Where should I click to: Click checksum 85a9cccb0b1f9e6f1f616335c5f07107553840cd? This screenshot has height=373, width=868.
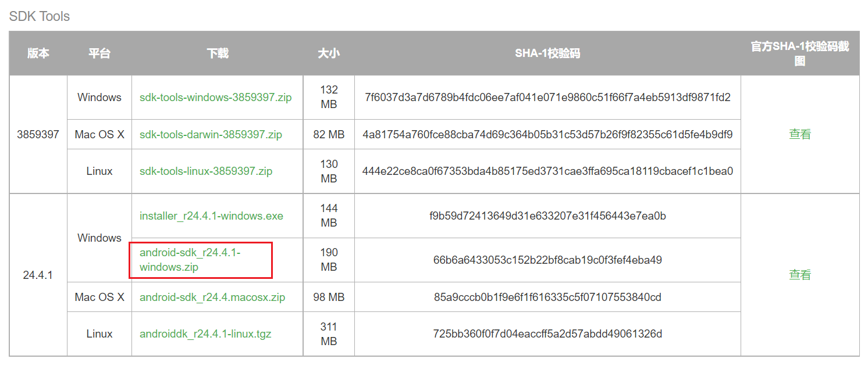[547, 297]
